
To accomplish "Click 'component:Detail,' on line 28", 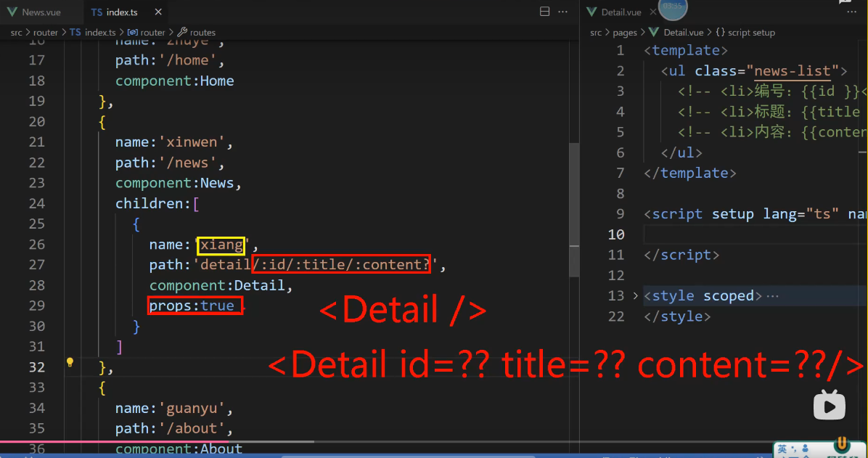I will 221,285.
